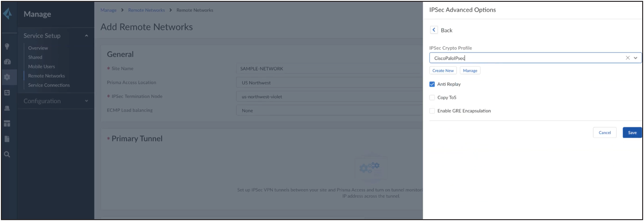The height and width of the screenshot is (221, 644).
Task: Click the General section heading
Action: tap(120, 54)
